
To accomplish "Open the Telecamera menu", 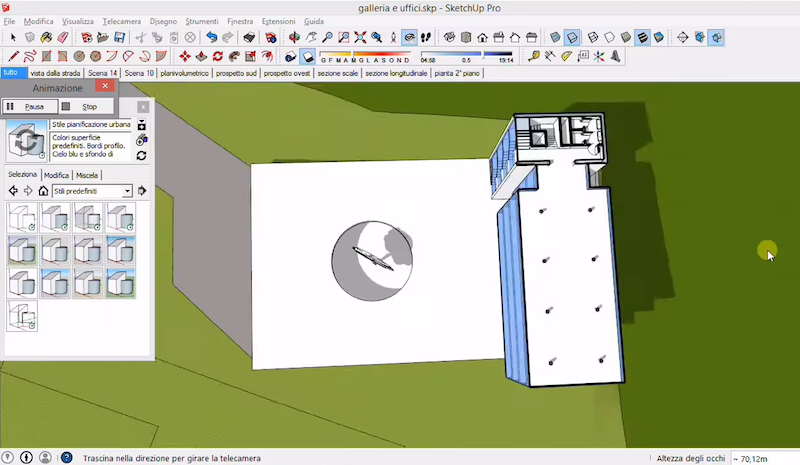I will click(x=121, y=20).
